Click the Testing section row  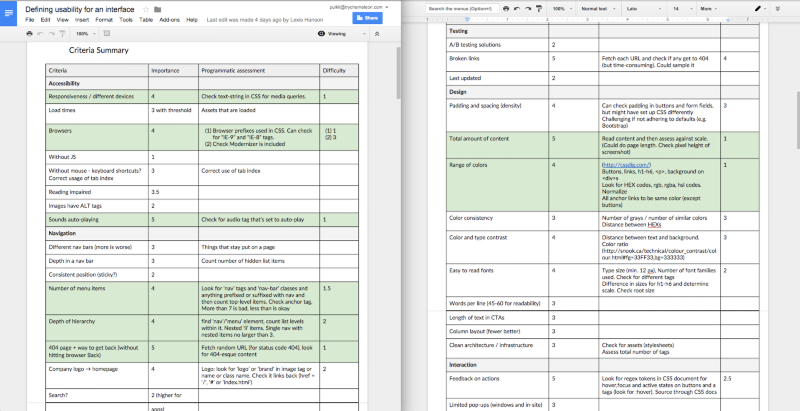603,31
